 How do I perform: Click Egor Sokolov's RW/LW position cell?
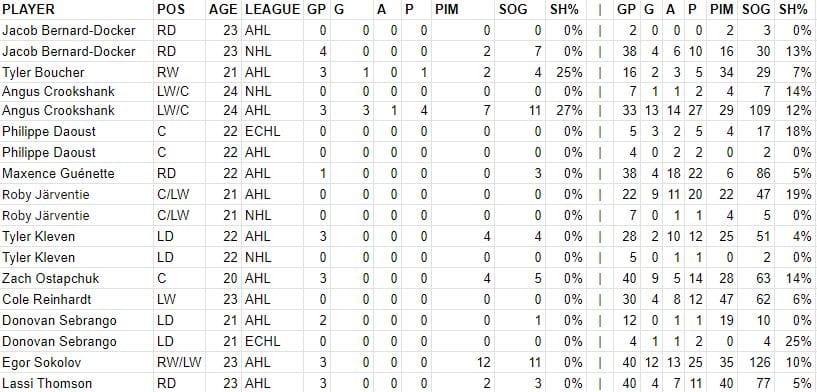(180, 362)
